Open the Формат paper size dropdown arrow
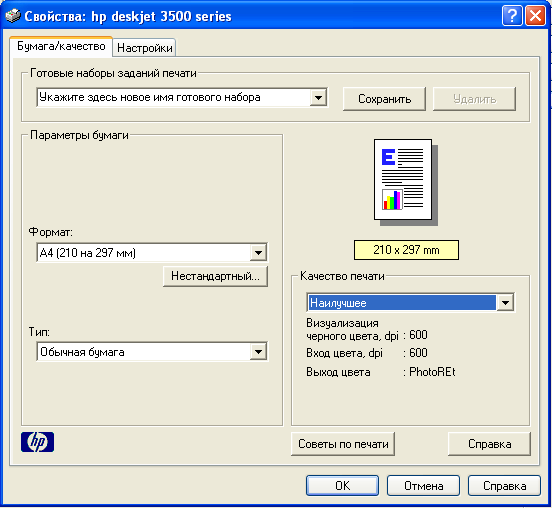 pos(258,252)
